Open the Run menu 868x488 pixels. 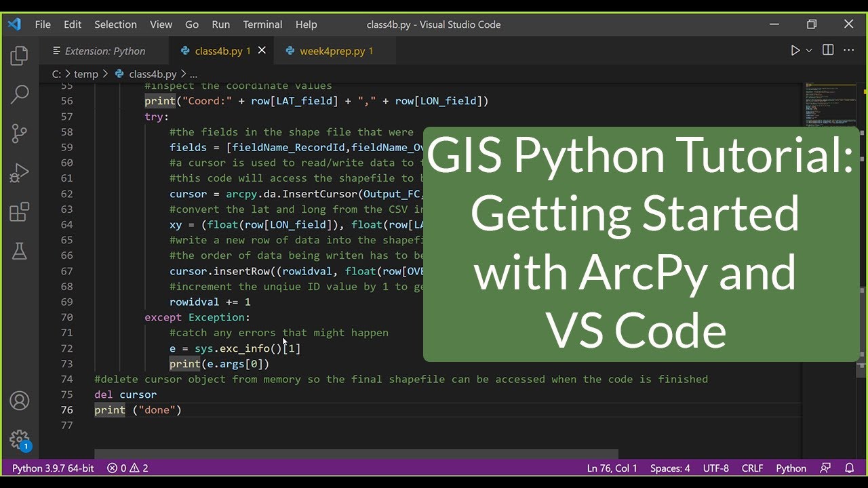click(221, 24)
